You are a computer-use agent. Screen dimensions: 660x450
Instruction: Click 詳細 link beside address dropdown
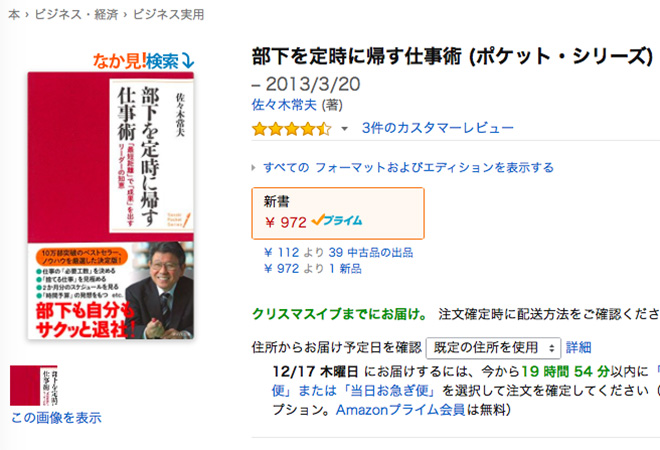coord(578,348)
